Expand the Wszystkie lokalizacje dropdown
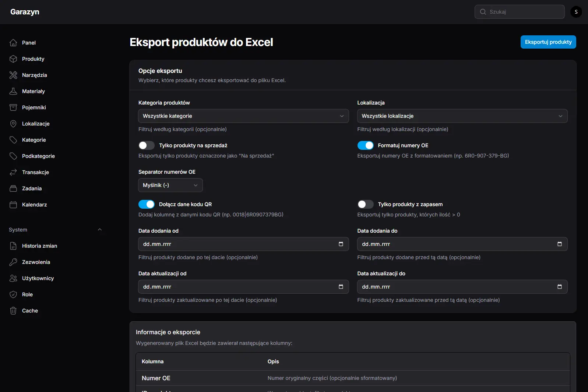Viewport: 588px width, 392px height. coord(462,116)
